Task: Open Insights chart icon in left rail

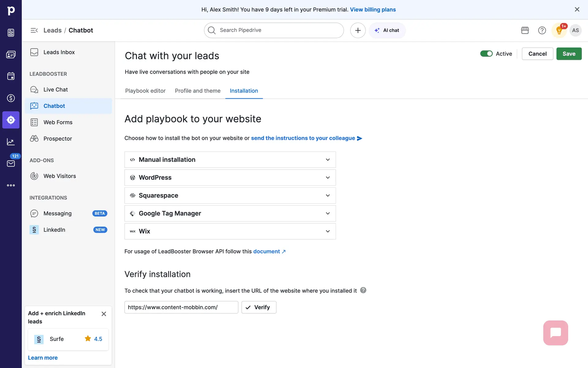Action: [x=11, y=142]
